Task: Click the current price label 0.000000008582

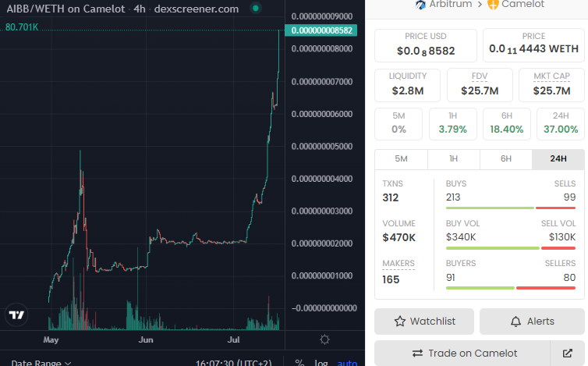Action: 321,30
